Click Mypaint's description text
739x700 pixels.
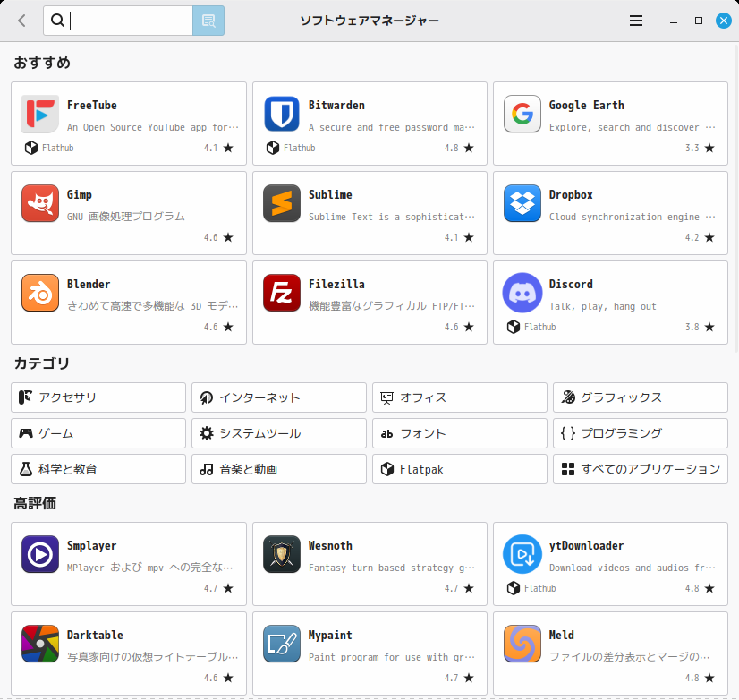pos(392,658)
